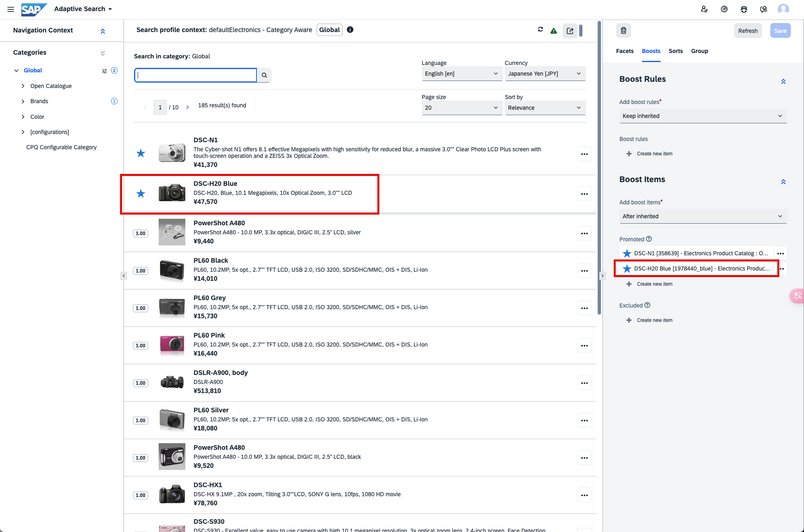Select promoted item DSC-H20 Blue
The width and height of the screenshot is (804, 532).
pyautogui.click(x=696, y=268)
